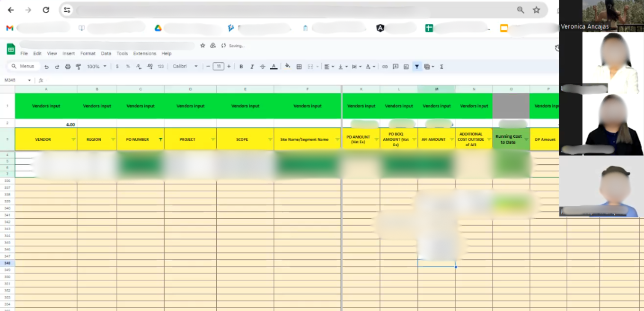Click the More formats 123 button
This screenshot has height=311, width=644.
[x=160, y=67]
